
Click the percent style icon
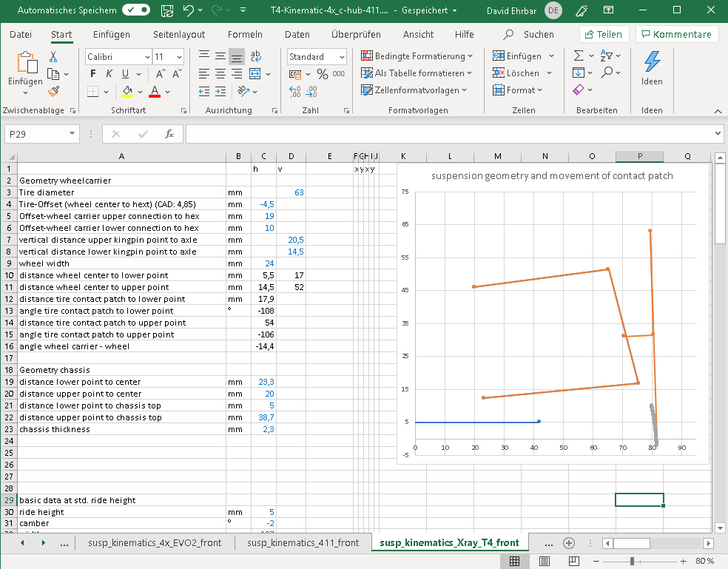[322, 74]
